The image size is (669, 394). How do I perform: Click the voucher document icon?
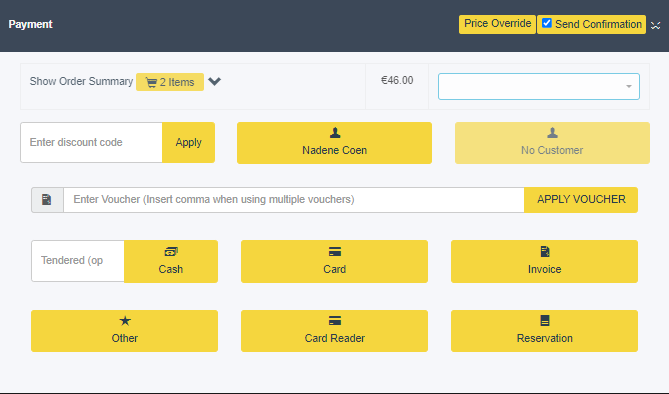pyautogui.click(x=47, y=200)
